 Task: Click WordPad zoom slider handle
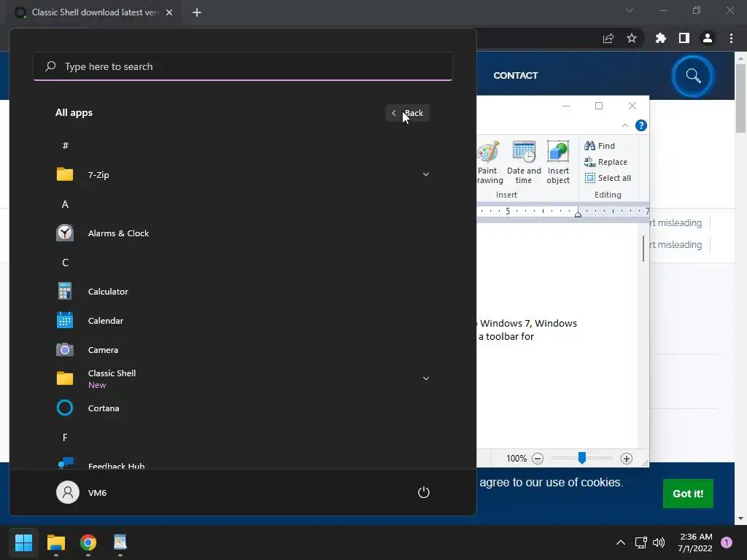point(581,458)
